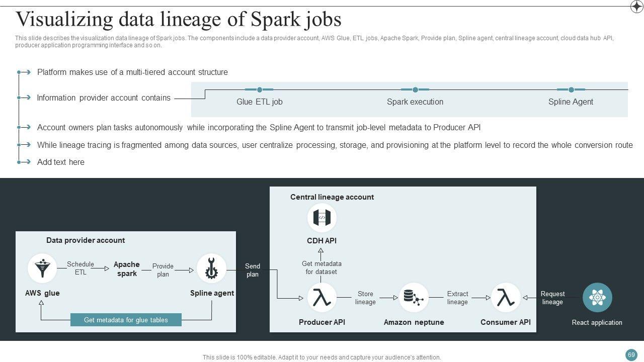Image resolution: width=644 pixels, height=362 pixels.
Task: Click the Central lineage account heading
Action: pyautogui.click(x=332, y=197)
